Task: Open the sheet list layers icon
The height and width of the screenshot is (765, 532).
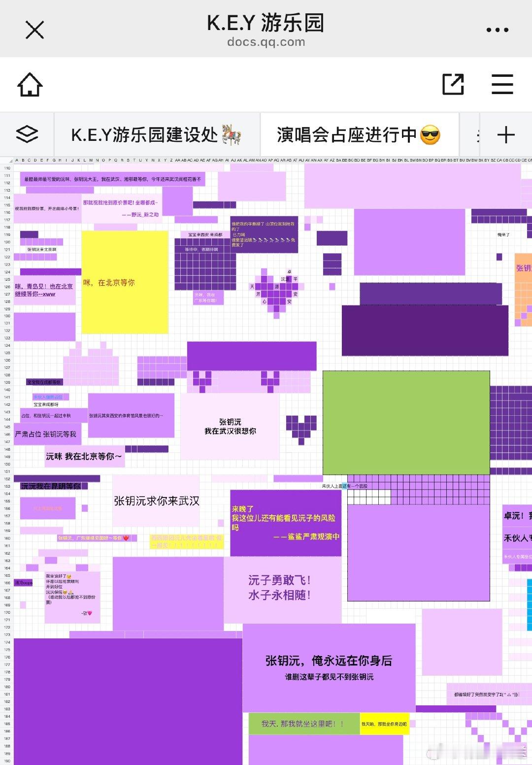Action: point(27,134)
